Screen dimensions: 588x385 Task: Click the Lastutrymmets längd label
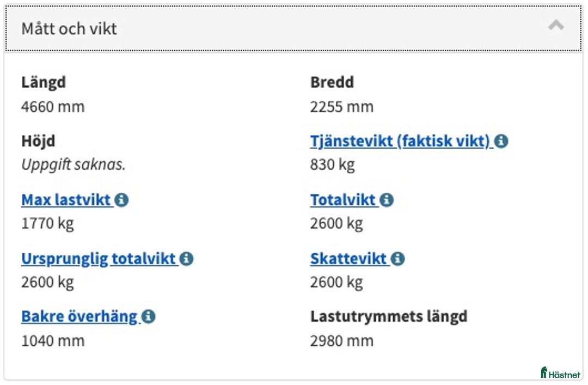[x=388, y=316]
